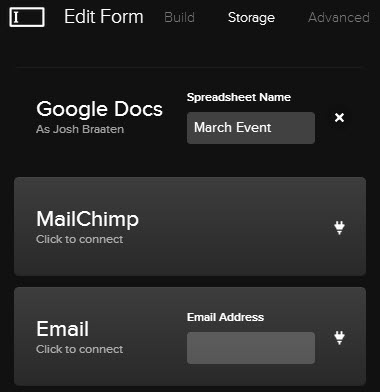
Task: Select the Storage tab
Action: coord(251,17)
